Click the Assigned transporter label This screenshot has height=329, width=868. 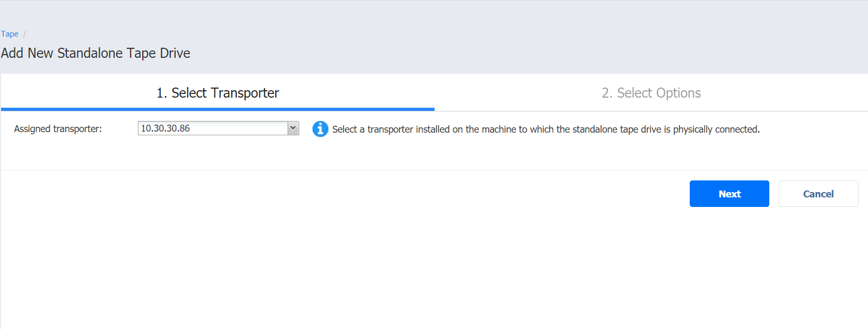coord(58,129)
